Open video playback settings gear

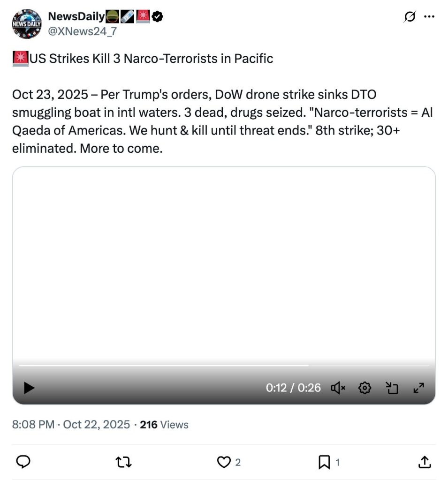(364, 388)
